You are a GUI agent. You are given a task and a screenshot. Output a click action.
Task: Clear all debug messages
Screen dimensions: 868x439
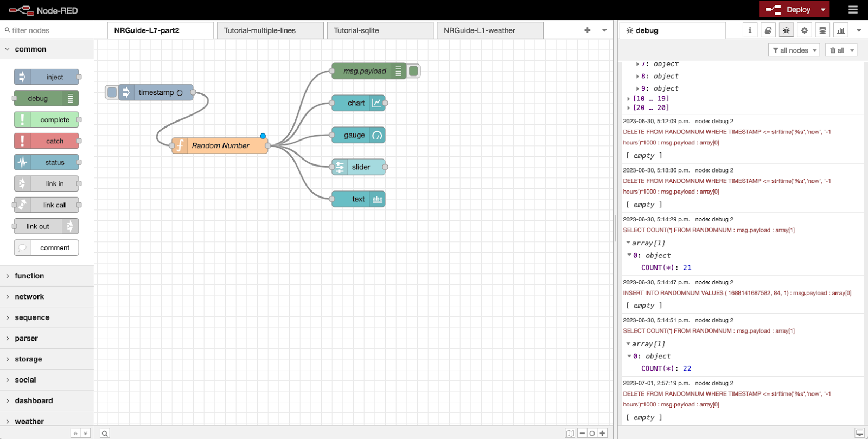click(x=837, y=50)
